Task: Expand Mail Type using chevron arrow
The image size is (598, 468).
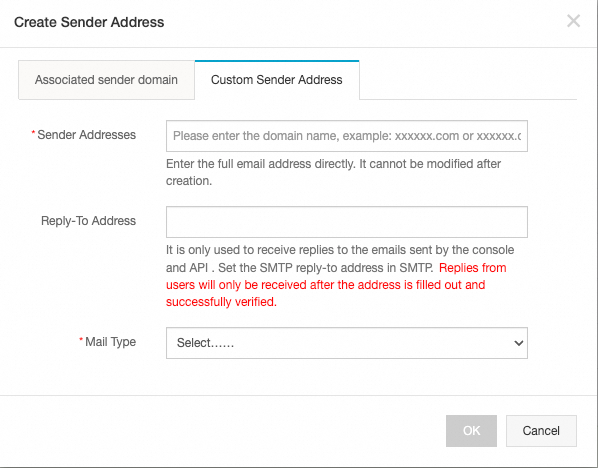Action: point(518,343)
